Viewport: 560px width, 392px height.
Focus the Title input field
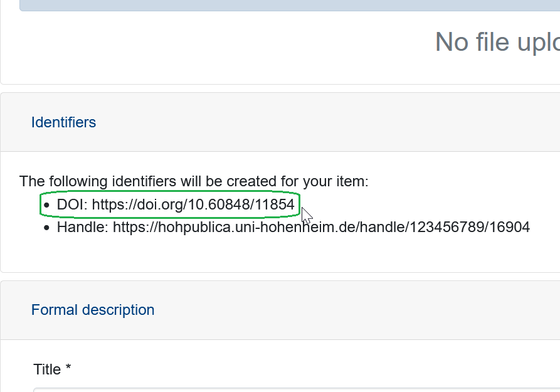295,389
